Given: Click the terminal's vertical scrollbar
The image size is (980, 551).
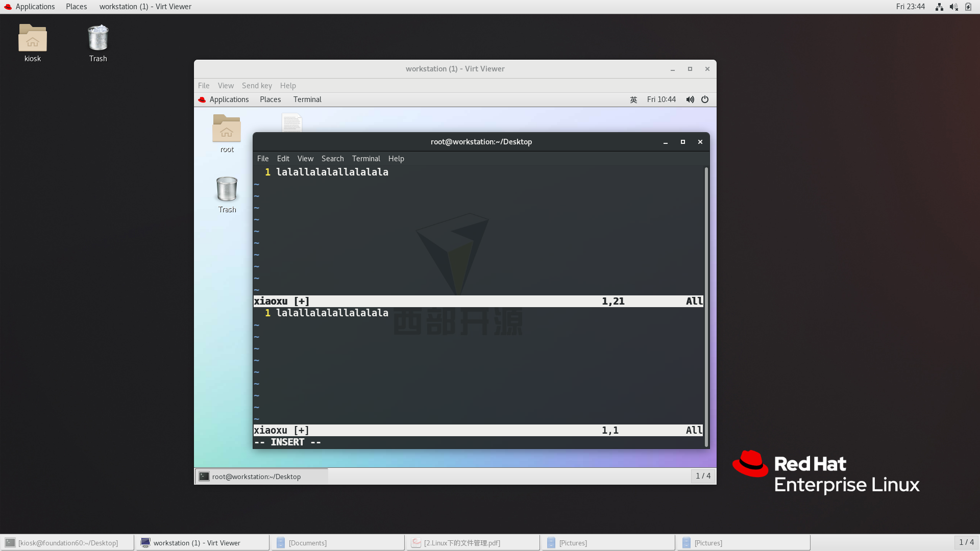Looking at the screenshot, I should 706,306.
